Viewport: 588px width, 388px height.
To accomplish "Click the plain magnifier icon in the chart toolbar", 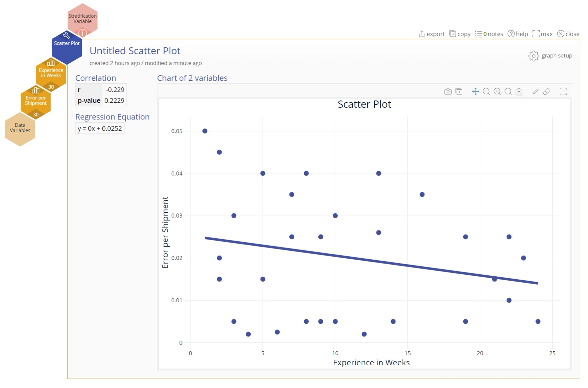I will (508, 92).
